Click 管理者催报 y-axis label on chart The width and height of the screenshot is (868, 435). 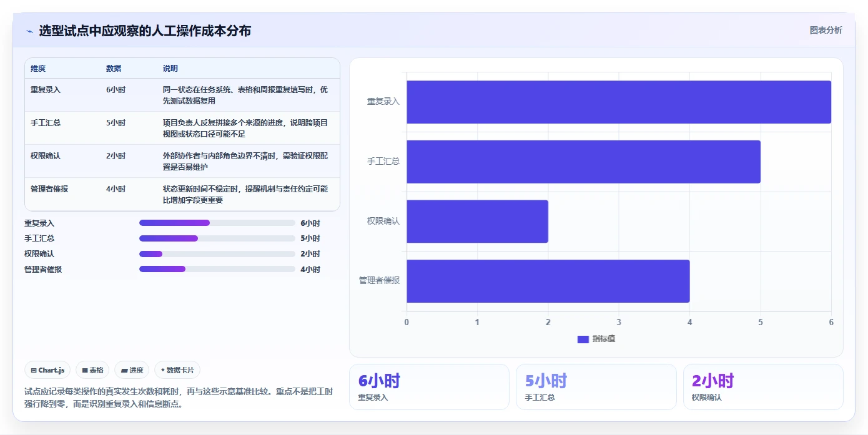pyautogui.click(x=379, y=281)
